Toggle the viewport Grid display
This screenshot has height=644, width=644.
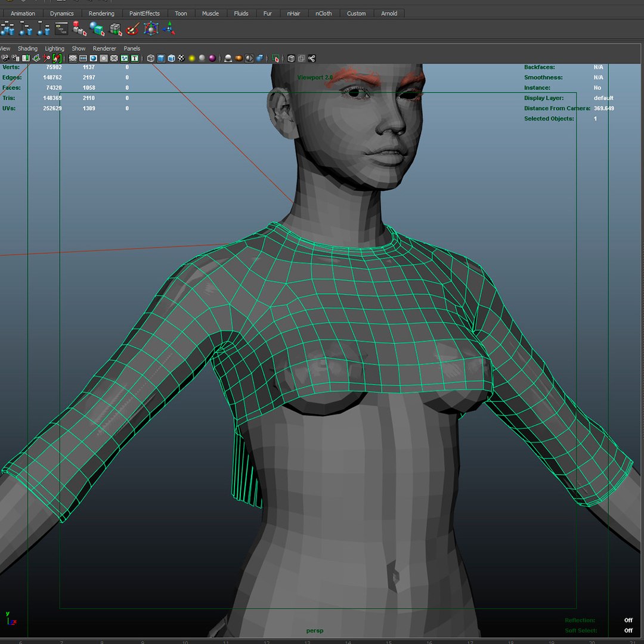coord(73,58)
